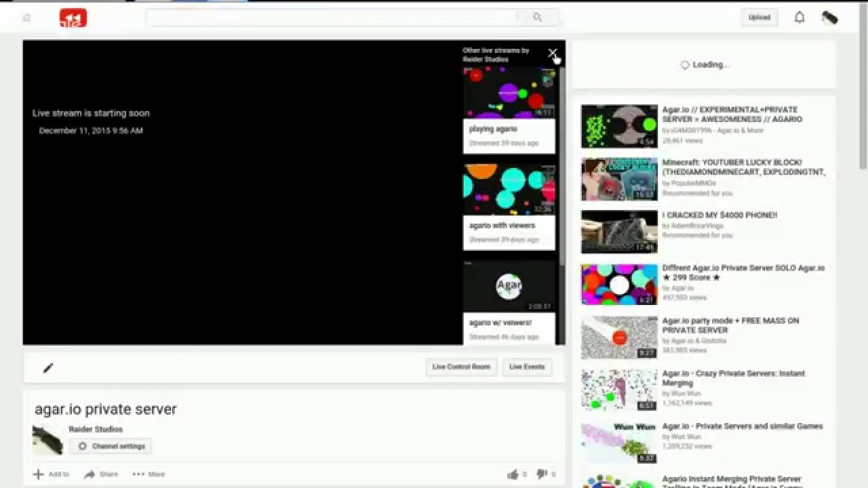Click the Add to plus icon
This screenshot has width=868, height=488.
tap(39, 474)
